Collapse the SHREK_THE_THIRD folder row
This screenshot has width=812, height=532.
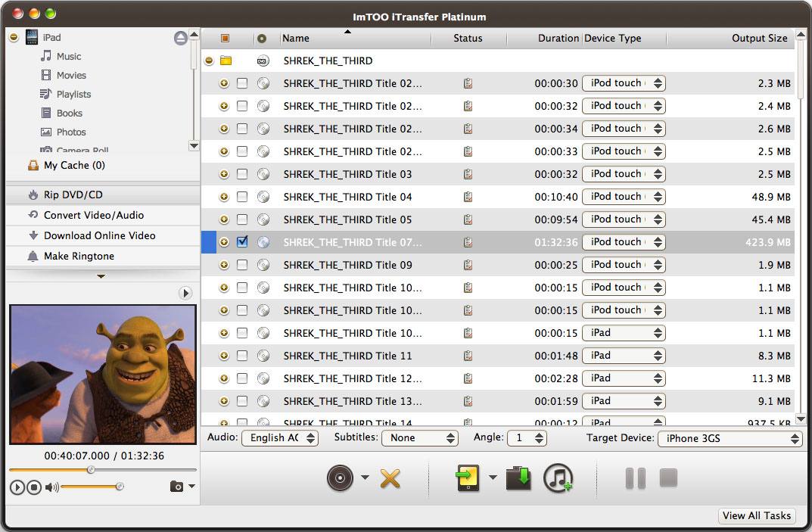click(209, 61)
